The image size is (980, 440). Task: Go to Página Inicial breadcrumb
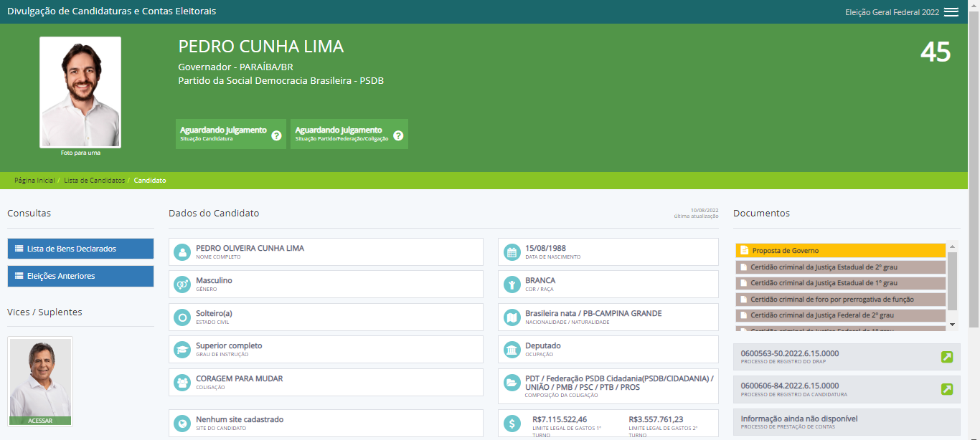34,181
